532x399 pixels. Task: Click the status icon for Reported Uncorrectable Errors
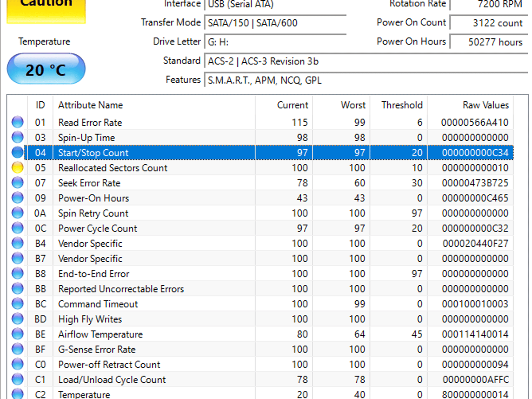pos(18,289)
